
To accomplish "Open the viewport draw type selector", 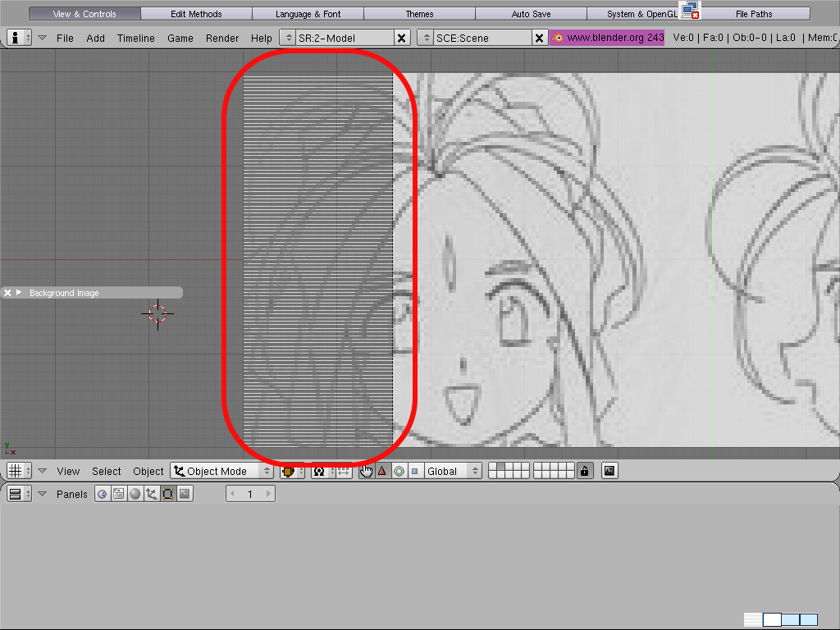I will point(293,471).
